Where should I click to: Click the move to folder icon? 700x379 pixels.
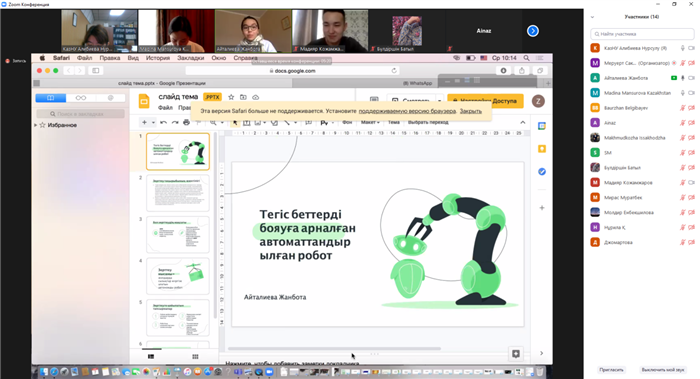coord(243,97)
